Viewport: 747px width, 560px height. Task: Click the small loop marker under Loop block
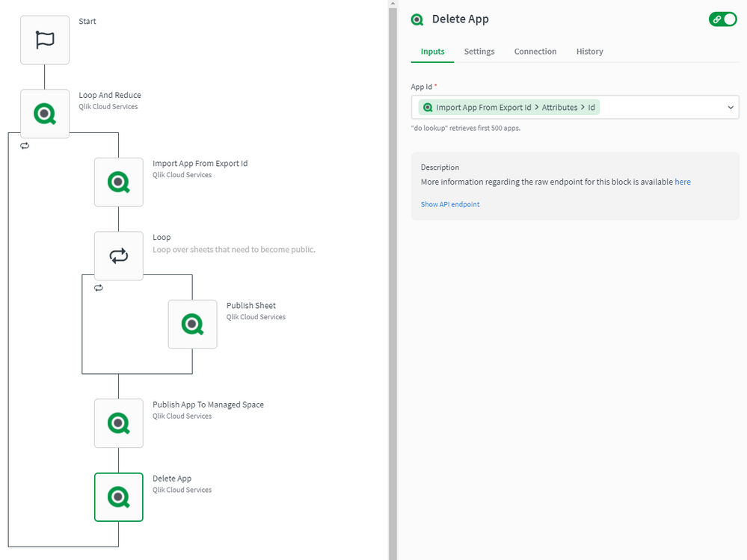(99, 288)
